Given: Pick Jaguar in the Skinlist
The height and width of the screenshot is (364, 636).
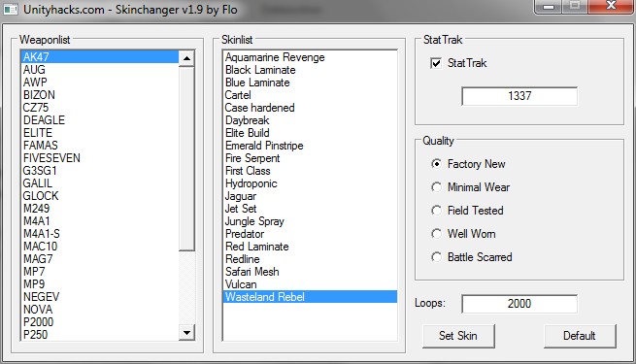Looking at the screenshot, I should pyautogui.click(x=310, y=196).
